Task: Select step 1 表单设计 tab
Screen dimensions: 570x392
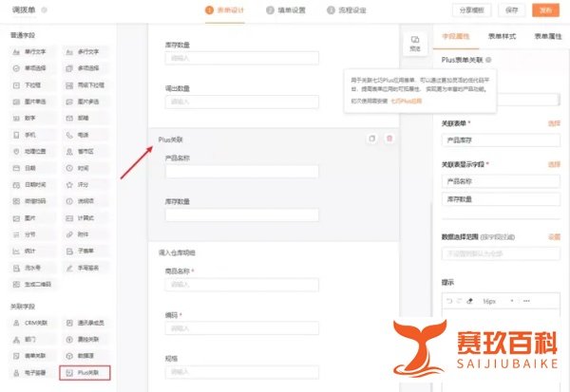Action: tap(224, 10)
